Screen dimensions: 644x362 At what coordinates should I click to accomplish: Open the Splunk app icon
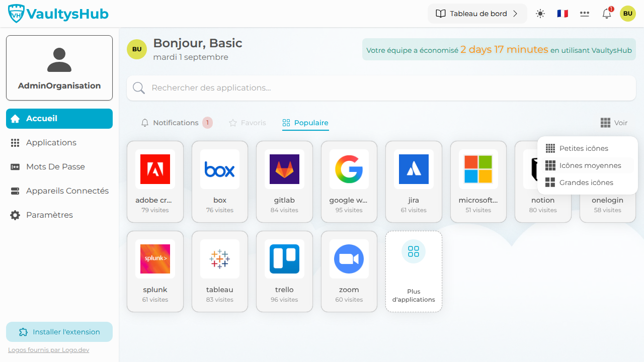point(155,259)
